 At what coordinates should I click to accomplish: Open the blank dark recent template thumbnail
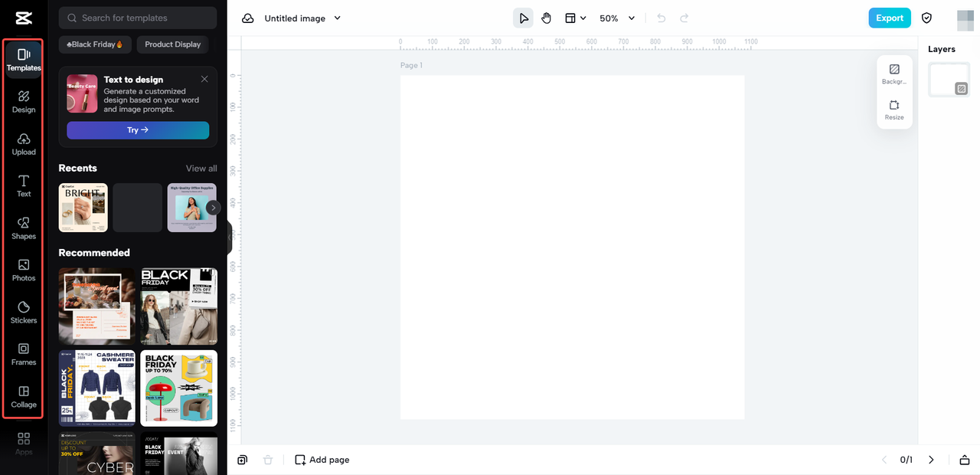(x=138, y=208)
